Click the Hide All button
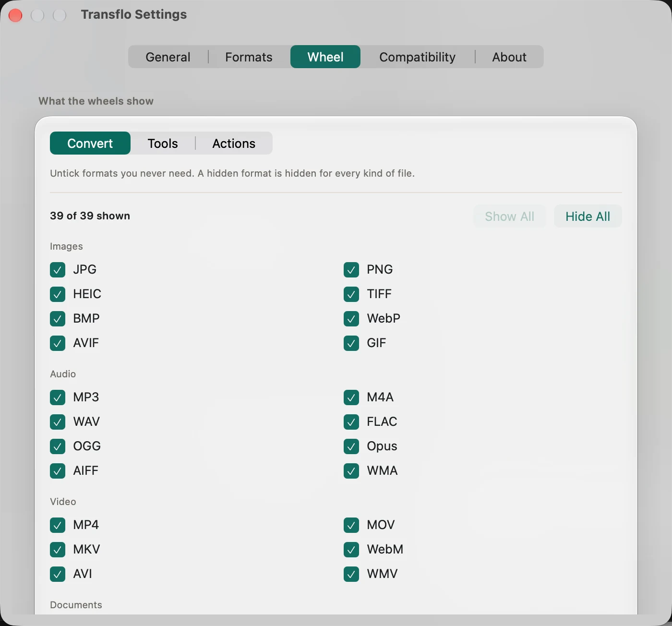672x626 pixels. coord(588,217)
